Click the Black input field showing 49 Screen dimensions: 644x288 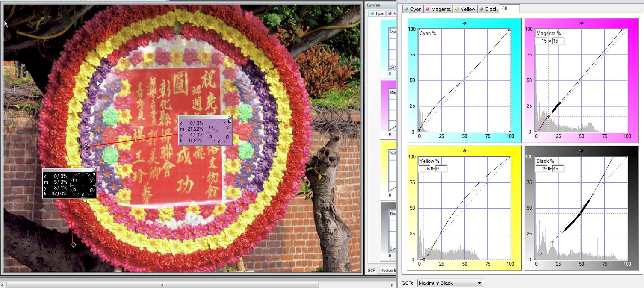pyautogui.click(x=542, y=169)
